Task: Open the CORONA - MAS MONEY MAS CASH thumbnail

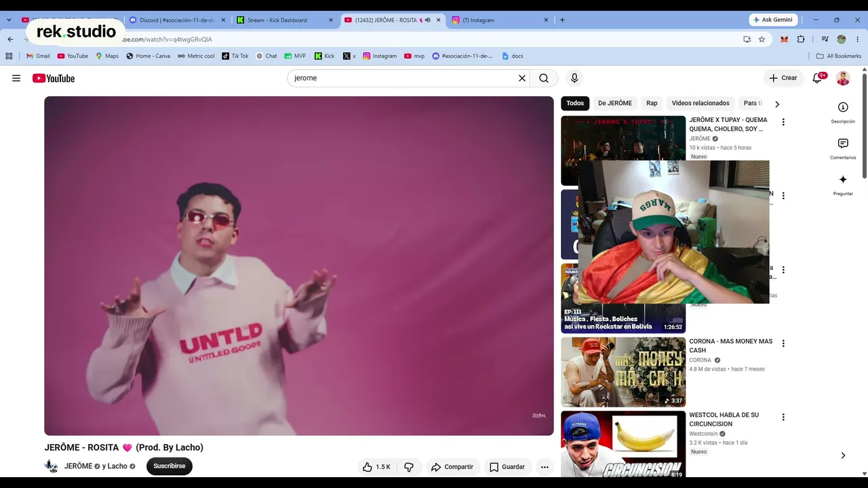Action: point(623,372)
